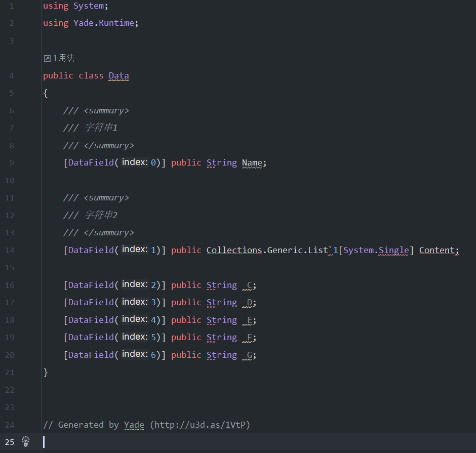The height and width of the screenshot is (453, 476).
Task: Click Yade in the generated comment
Action: [x=134, y=425]
